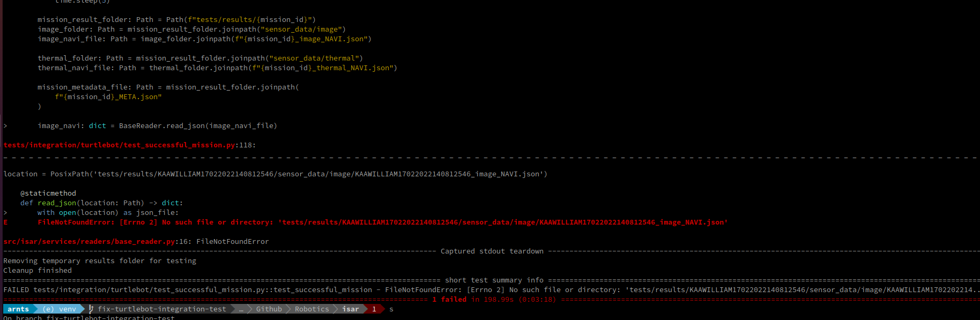980x320 pixels.
Task: Click the git branch icon in the prompt
Action: pos(91,309)
